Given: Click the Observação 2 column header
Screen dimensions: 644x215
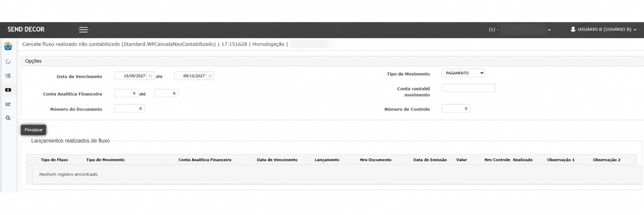Looking at the screenshot, I should tap(606, 160).
